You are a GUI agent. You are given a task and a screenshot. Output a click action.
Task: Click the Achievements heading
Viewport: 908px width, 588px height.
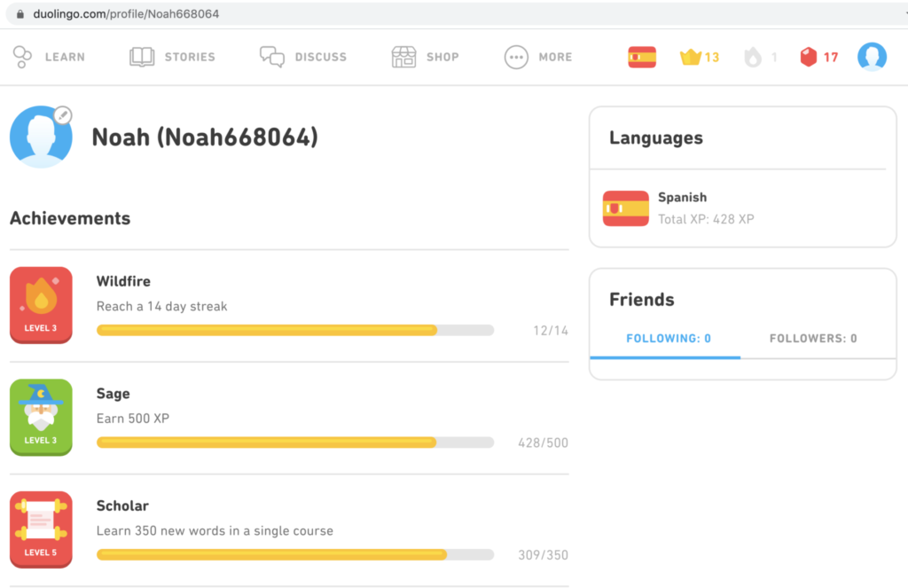tap(70, 218)
